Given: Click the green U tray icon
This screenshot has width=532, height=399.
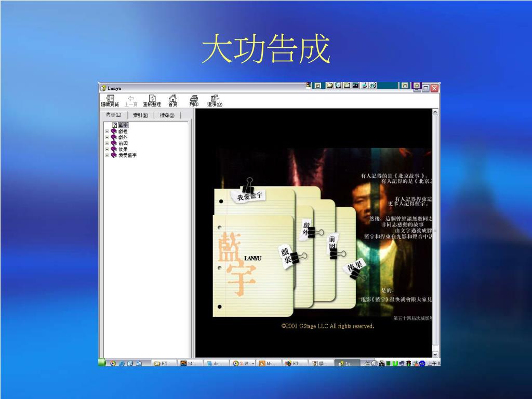Looking at the screenshot, I should 395,363.
